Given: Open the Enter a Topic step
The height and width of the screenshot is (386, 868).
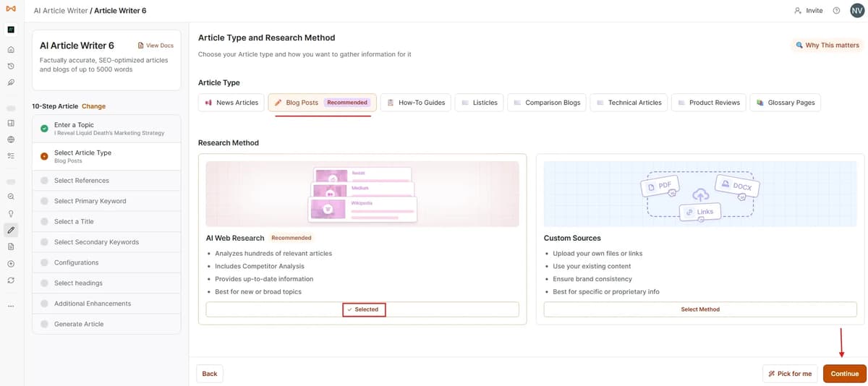Looking at the screenshot, I should pyautogui.click(x=106, y=129).
